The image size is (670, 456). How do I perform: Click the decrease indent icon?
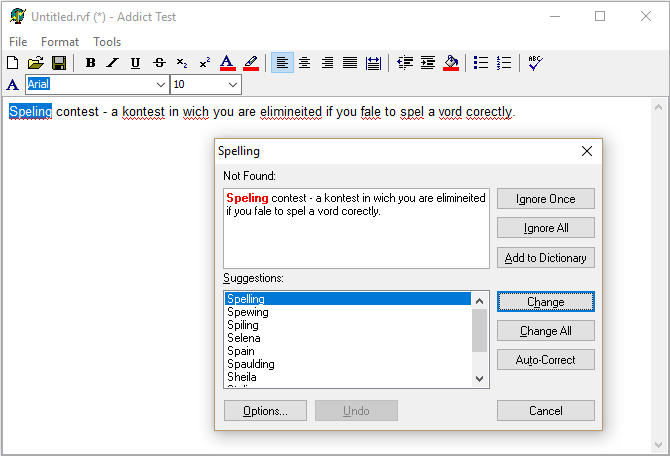click(x=405, y=63)
